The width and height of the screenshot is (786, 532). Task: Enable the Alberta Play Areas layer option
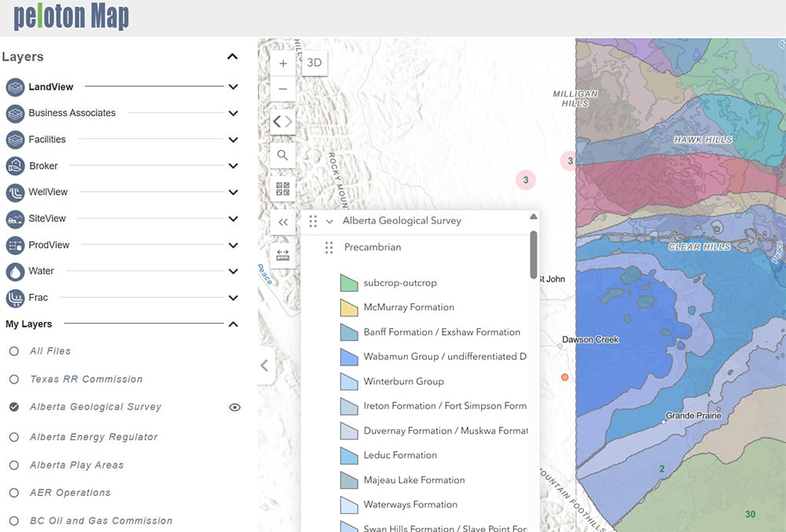coord(14,465)
